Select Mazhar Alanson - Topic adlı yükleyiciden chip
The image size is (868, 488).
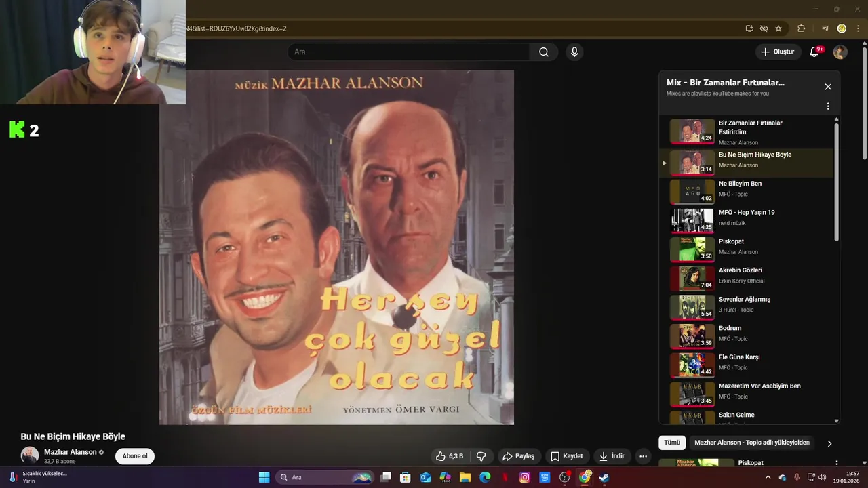click(x=751, y=443)
